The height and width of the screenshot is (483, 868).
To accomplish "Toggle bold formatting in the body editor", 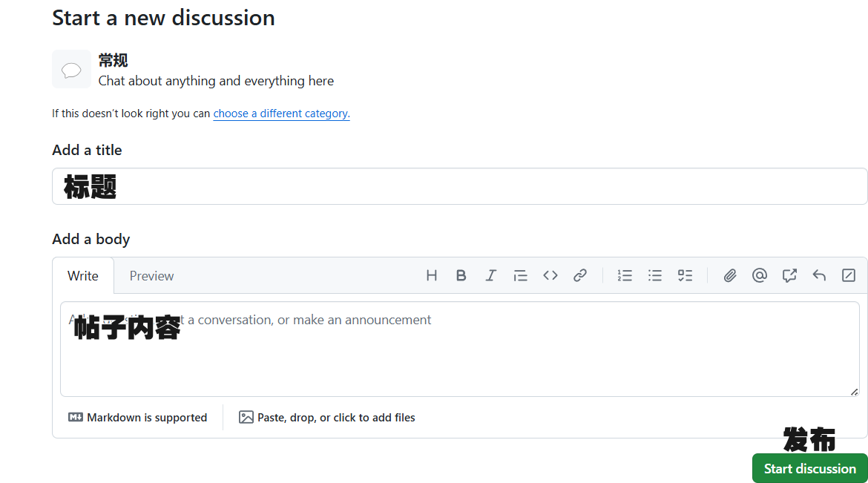I will 461,275.
